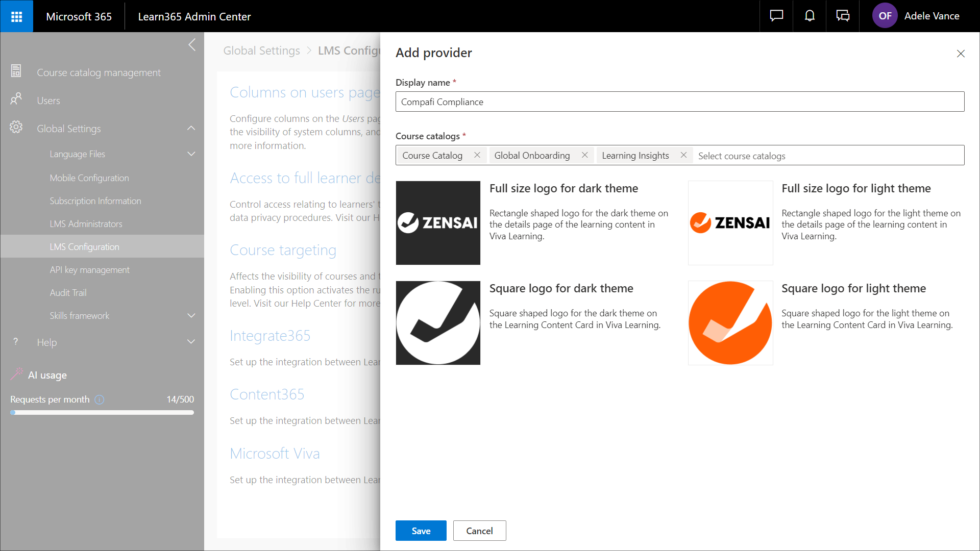The image size is (980, 551).
Task: Click the Display name input field
Action: (679, 102)
